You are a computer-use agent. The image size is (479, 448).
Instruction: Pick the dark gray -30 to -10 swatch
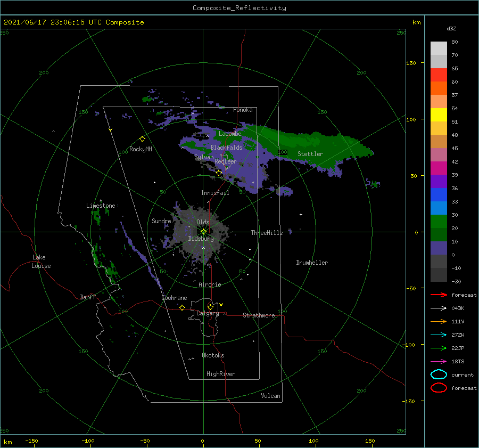(x=439, y=275)
